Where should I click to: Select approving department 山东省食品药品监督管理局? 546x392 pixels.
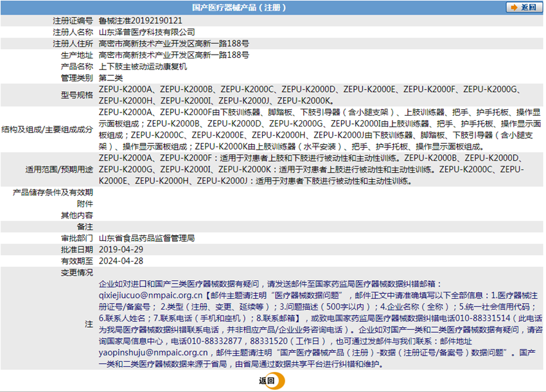point(147,238)
